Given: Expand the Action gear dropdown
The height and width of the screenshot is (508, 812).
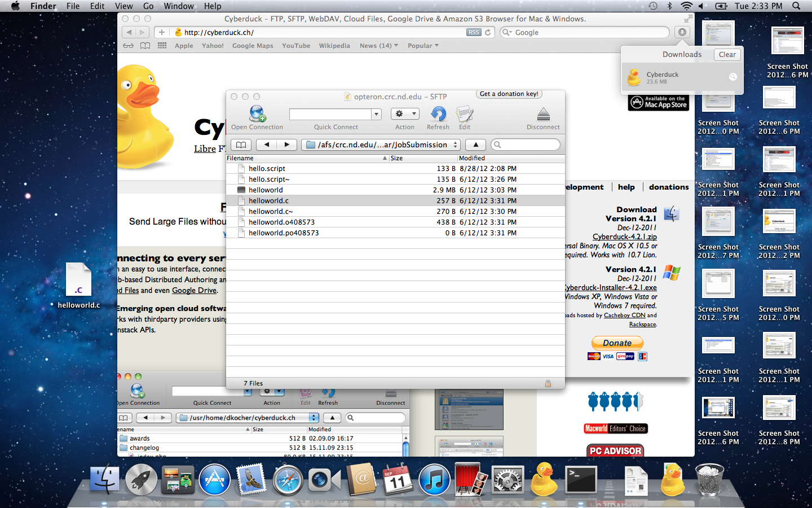Looking at the screenshot, I should 405,114.
